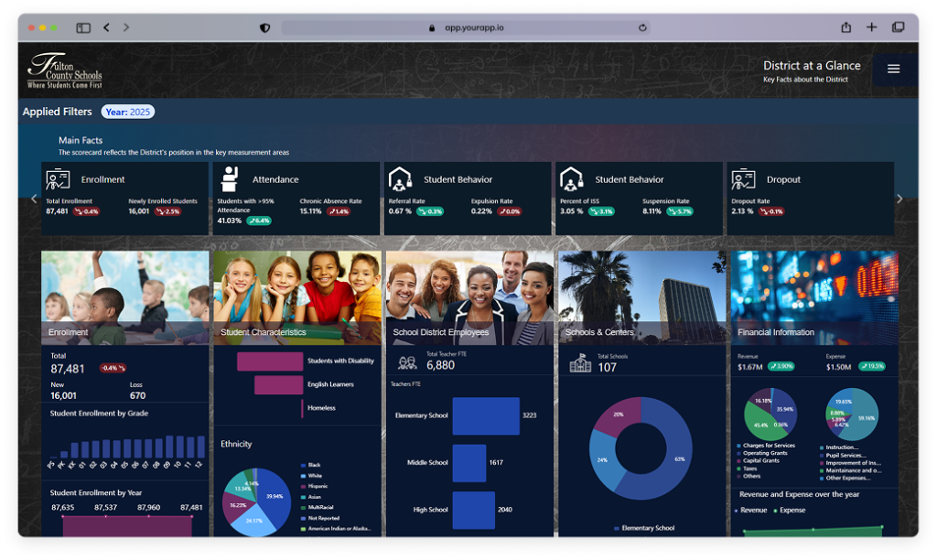Click the Dropout scorecard icon
The image size is (937, 560).
point(742,178)
